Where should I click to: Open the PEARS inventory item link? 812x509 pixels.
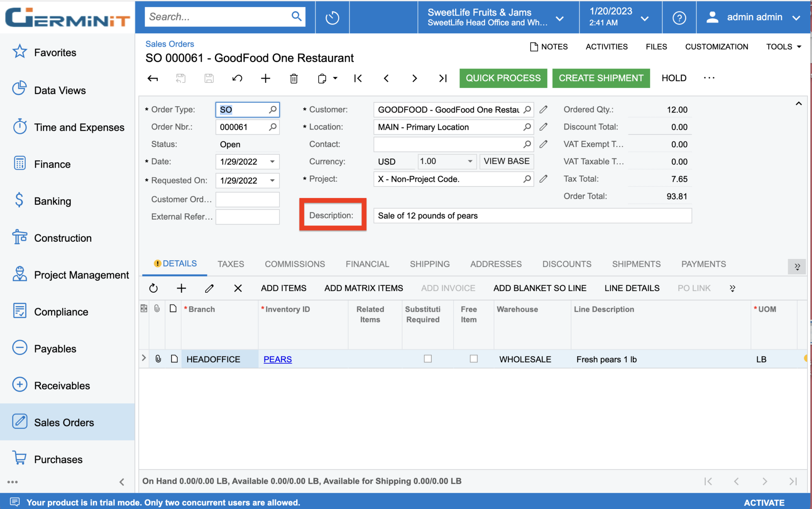click(277, 359)
